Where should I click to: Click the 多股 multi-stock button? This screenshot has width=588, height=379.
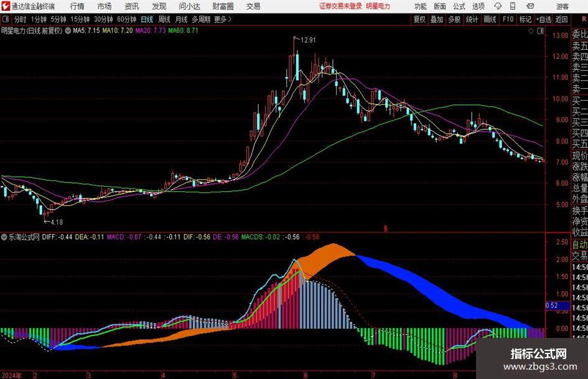click(454, 19)
